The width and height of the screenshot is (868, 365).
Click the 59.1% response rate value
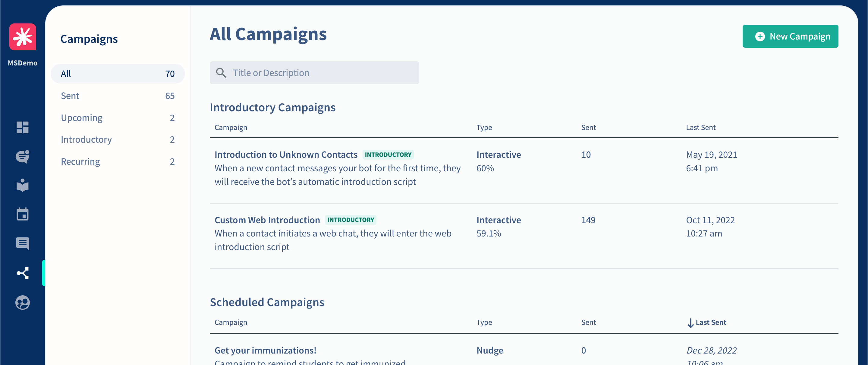pyautogui.click(x=489, y=233)
